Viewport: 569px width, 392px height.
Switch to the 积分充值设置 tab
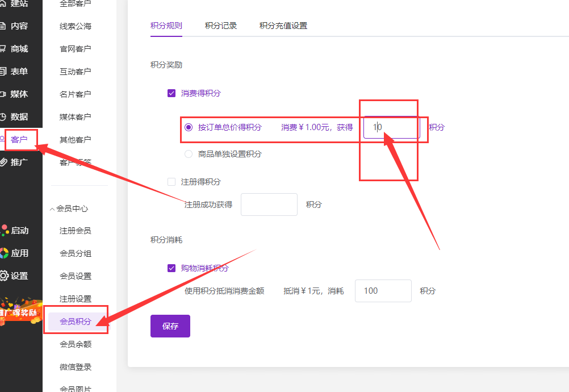coord(283,26)
